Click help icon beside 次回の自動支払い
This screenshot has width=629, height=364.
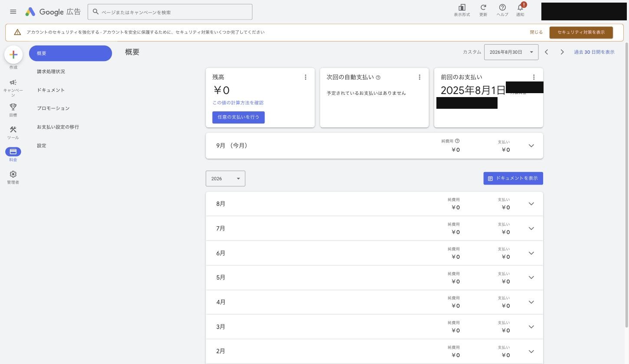click(x=378, y=78)
